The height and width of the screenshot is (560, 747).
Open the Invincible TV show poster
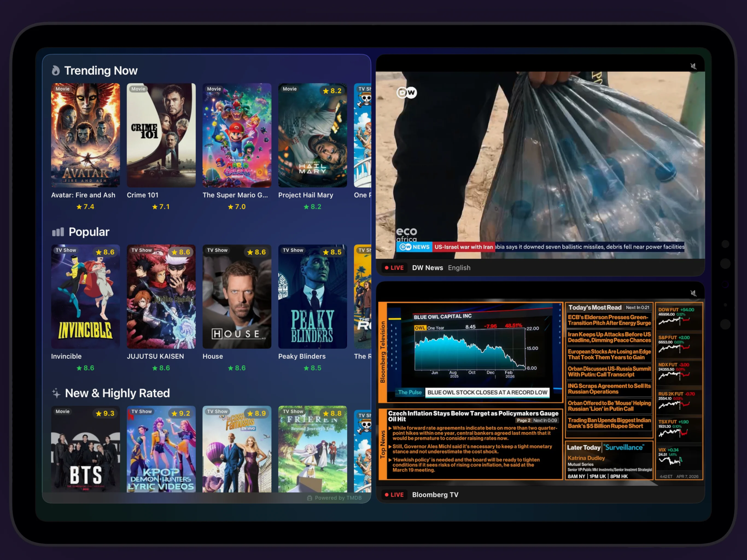(x=85, y=297)
